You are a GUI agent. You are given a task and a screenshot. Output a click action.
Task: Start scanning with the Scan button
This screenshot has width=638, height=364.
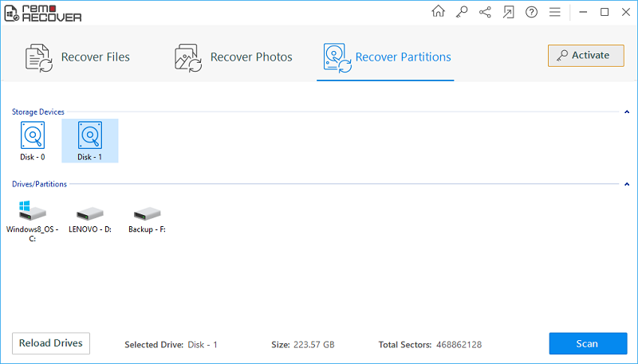pyautogui.click(x=587, y=344)
